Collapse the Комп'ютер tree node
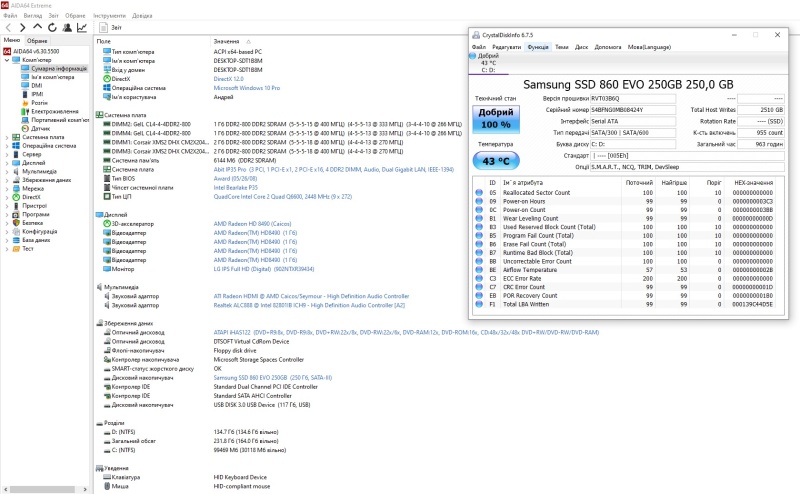This screenshot has height=494, width=800. [7, 60]
